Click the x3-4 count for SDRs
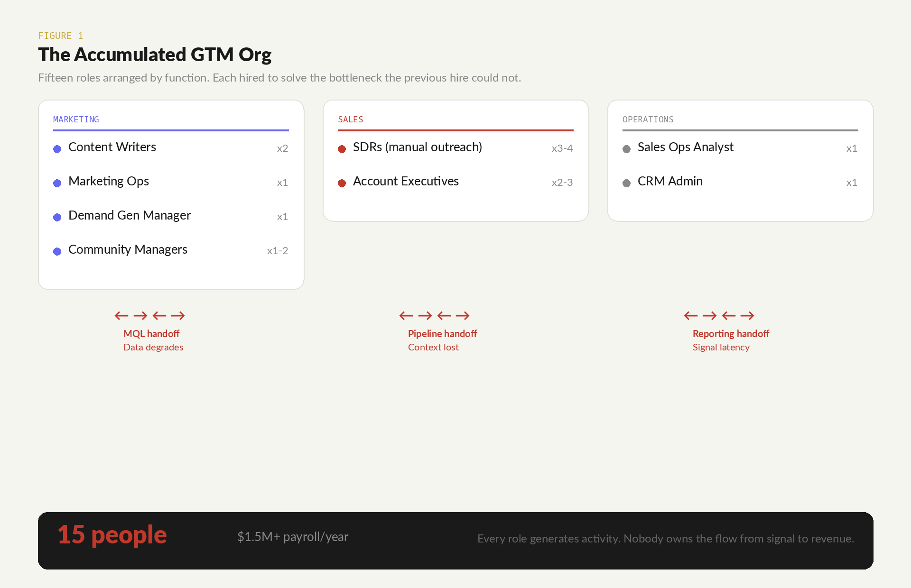This screenshot has width=911, height=588. 562,148
